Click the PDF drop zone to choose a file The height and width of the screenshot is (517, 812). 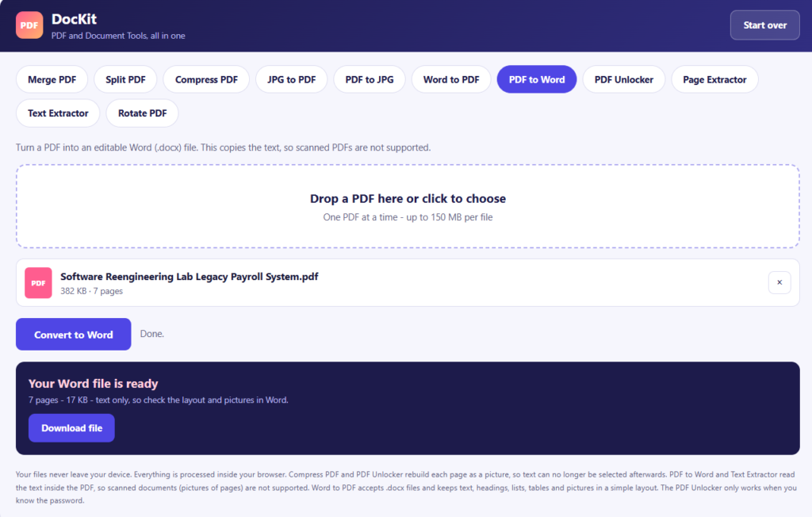[x=408, y=206]
